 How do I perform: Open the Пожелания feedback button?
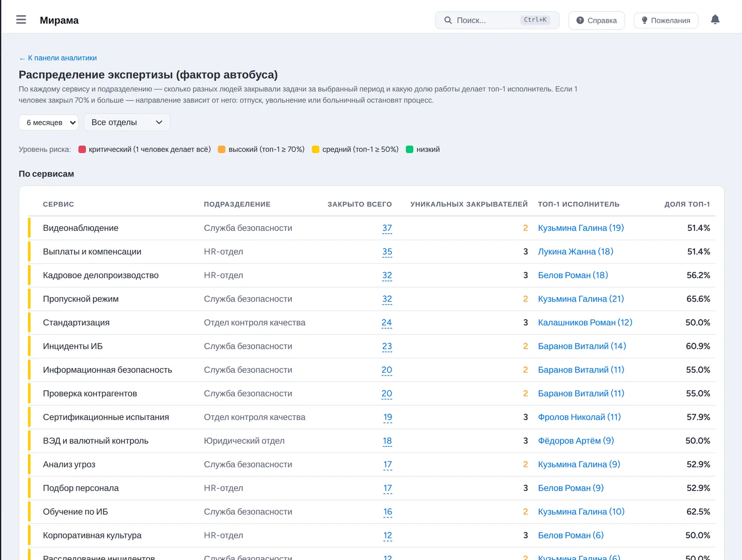point(665,20)
